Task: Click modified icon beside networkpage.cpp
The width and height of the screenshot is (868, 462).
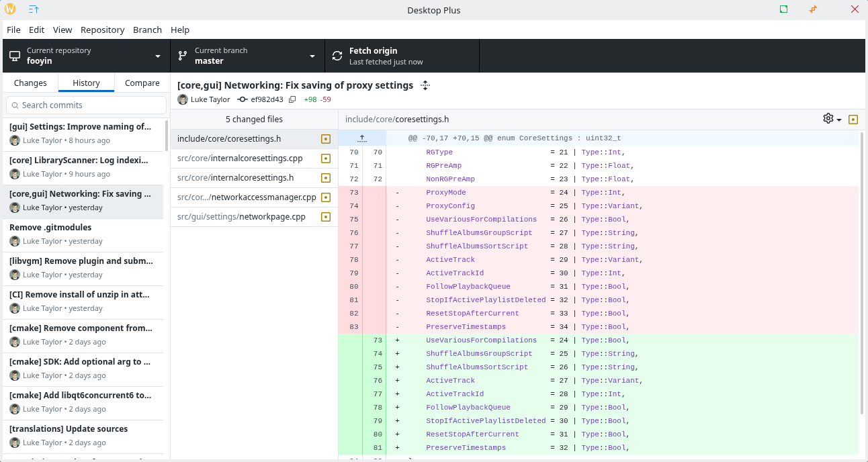Action: click(326, 217)
